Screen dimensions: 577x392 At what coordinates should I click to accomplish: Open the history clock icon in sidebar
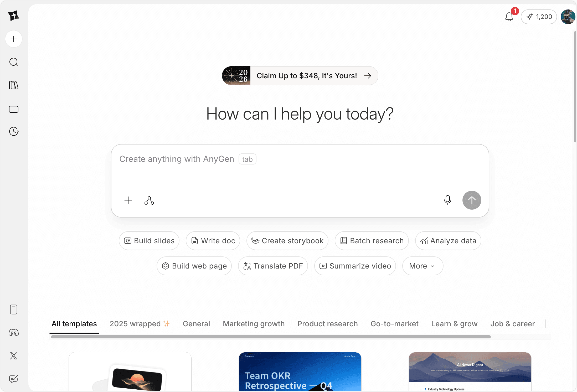(14, 131)
